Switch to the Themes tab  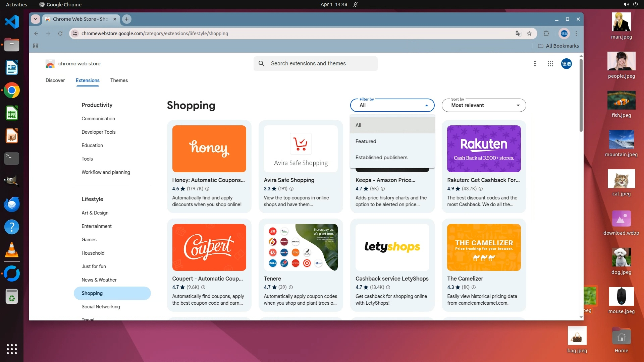[119, 80]
